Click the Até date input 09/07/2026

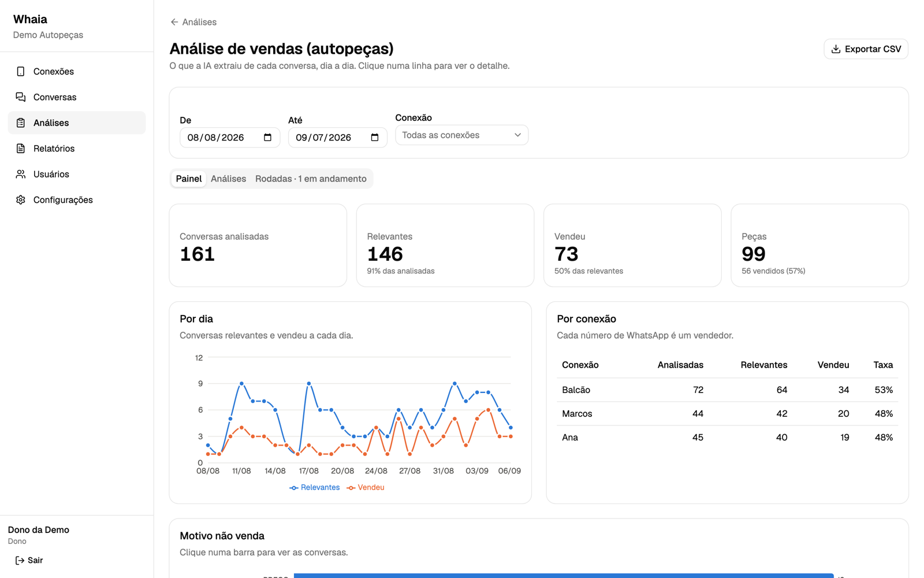point(338,138)
